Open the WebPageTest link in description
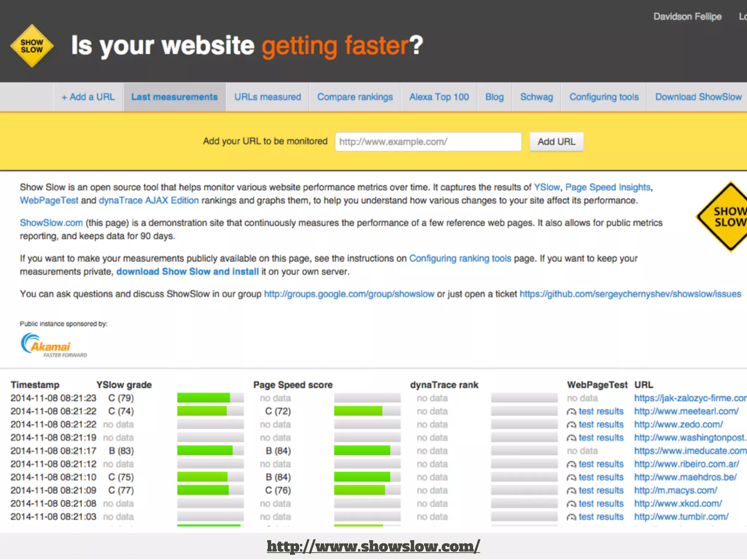Image resolution: width=747 pixels, height=560 pixels. [x=49, y=201]
